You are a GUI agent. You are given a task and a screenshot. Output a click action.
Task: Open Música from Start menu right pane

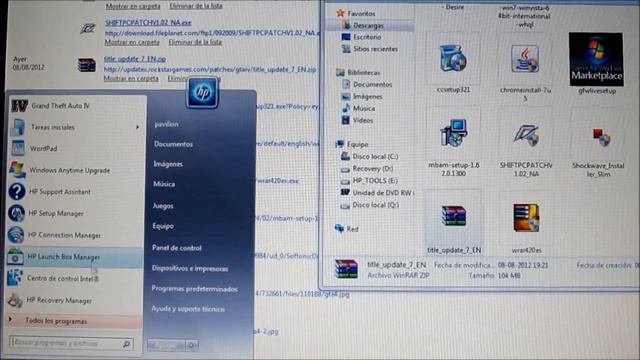click(x=164, y=184)
